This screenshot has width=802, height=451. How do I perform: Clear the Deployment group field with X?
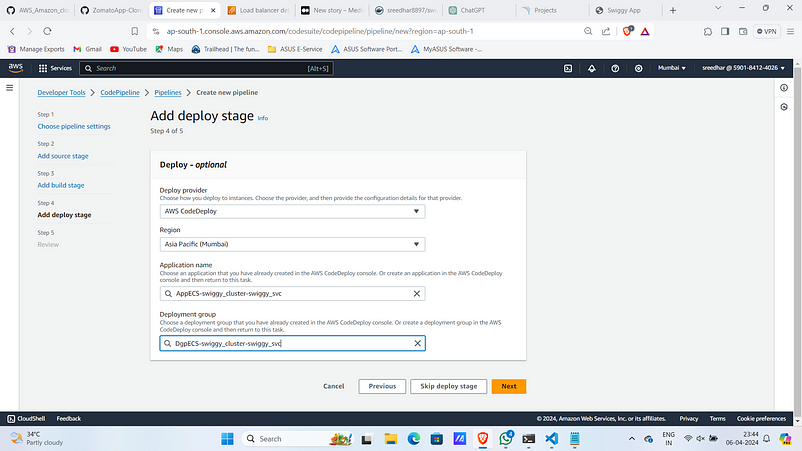pos(417,343)
